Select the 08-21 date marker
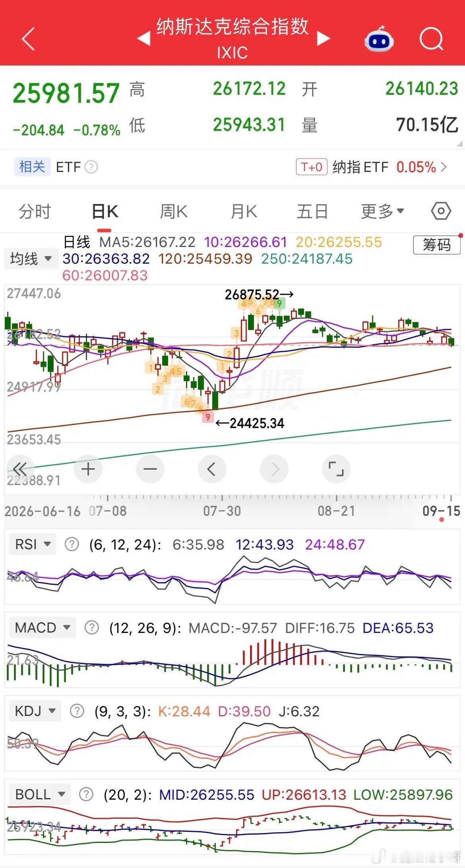The width and height of the screenshot is (465, 868). coord(336,511)
